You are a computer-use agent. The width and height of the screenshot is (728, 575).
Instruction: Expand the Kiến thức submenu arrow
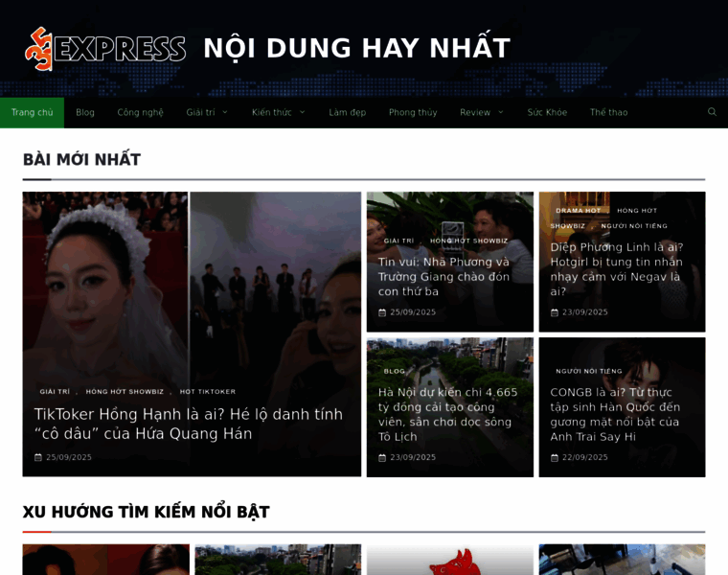point(303,112)
